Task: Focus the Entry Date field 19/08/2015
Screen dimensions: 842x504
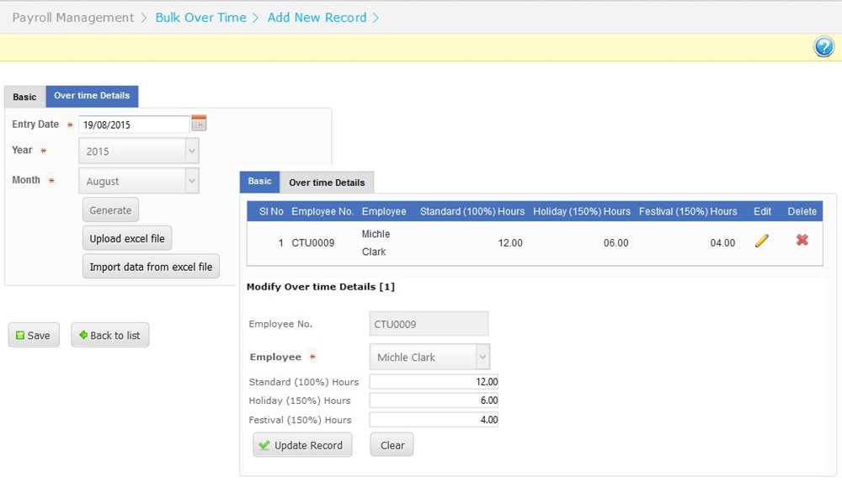Action: (x=134, y=125)
